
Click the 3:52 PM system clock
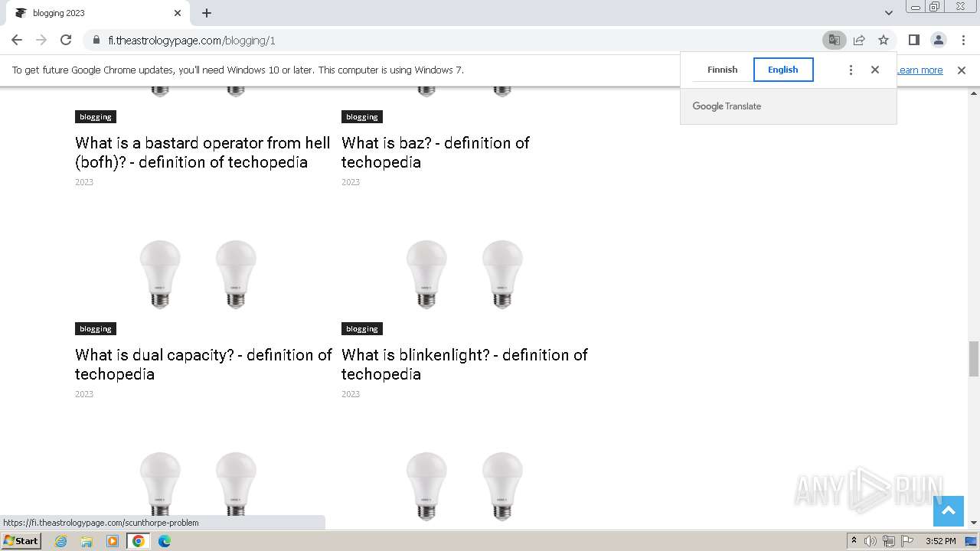(x=940, y=541)
